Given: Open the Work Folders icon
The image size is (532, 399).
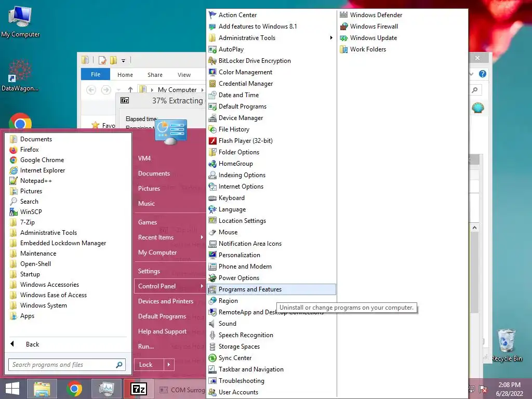Looking at the screenshot, I should [344, 49].
